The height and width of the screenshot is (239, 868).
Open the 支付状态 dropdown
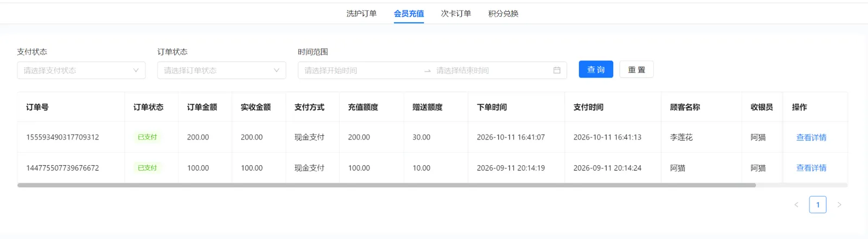coord(81,70)
